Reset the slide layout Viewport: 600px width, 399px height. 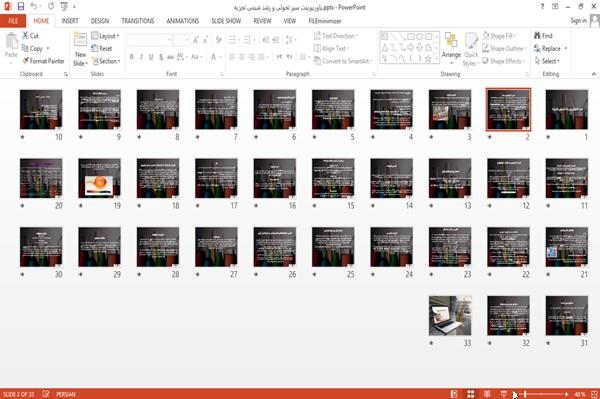tap(102, 49)
